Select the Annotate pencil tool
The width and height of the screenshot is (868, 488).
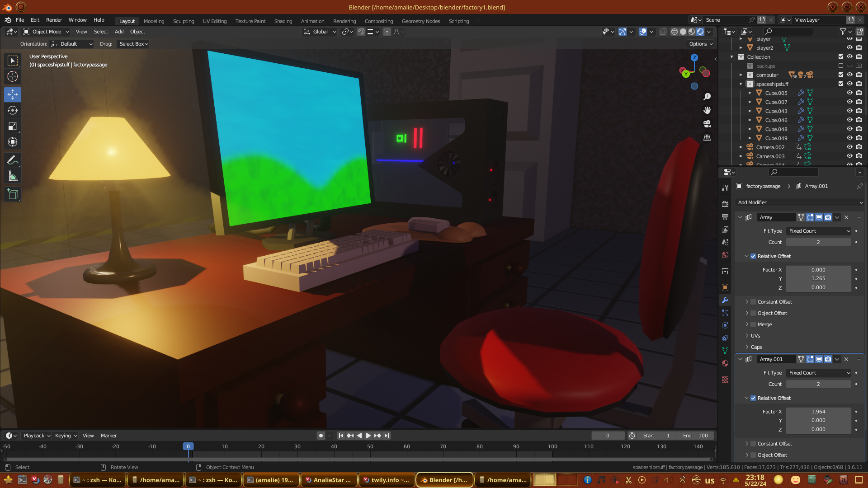click(13, 160)
